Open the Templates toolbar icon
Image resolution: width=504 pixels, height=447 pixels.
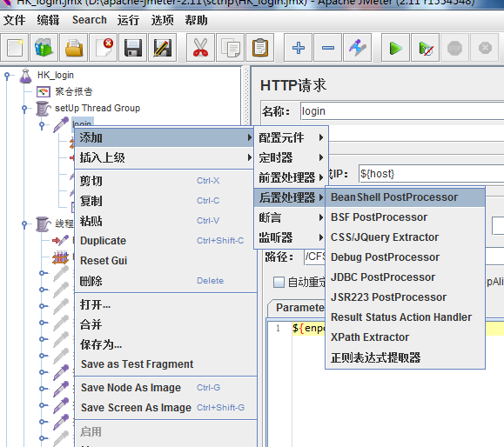click(x=44, y=48)
